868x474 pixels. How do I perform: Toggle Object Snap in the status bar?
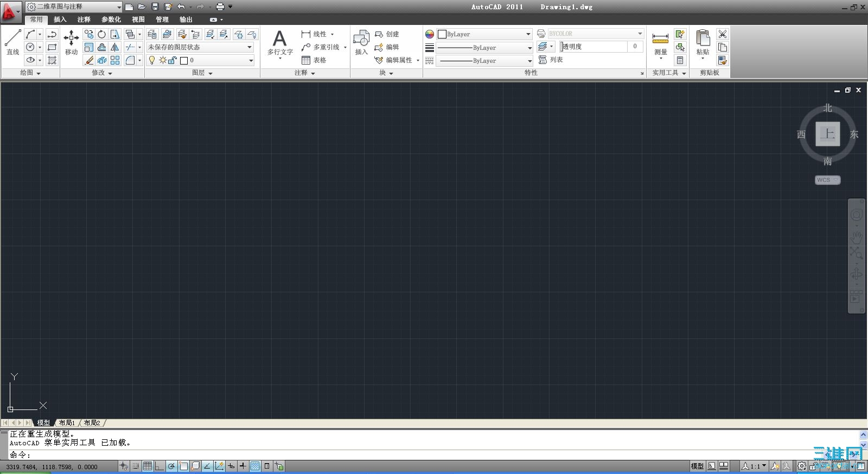[183, 466]
